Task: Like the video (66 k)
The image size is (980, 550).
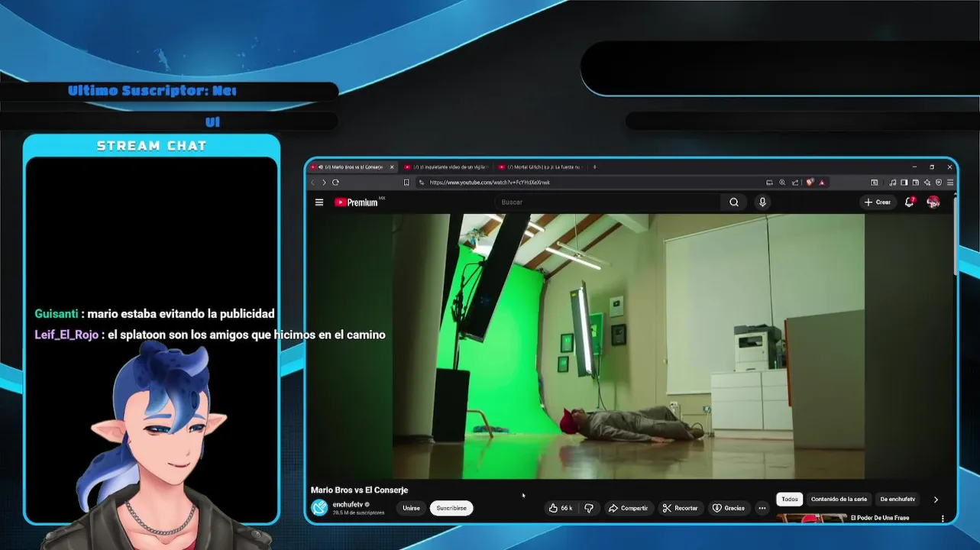Action: (x=561, y=508)
